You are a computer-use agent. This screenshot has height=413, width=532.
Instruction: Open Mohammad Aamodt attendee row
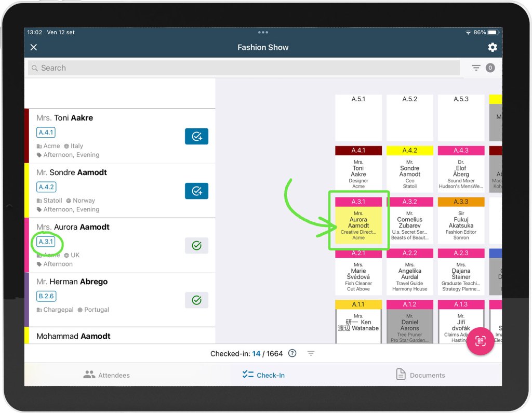pyautogui.click(x=120, y=336)
